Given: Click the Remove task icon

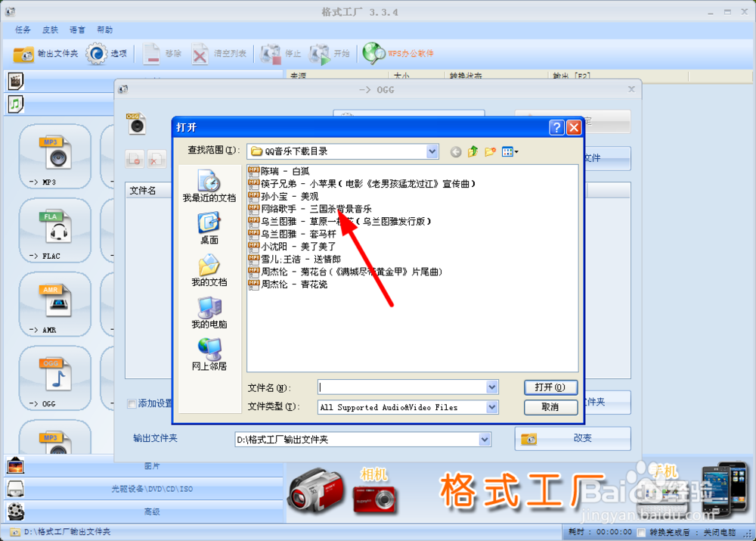Looking at the screenshot, I should (x=151, y=54).
